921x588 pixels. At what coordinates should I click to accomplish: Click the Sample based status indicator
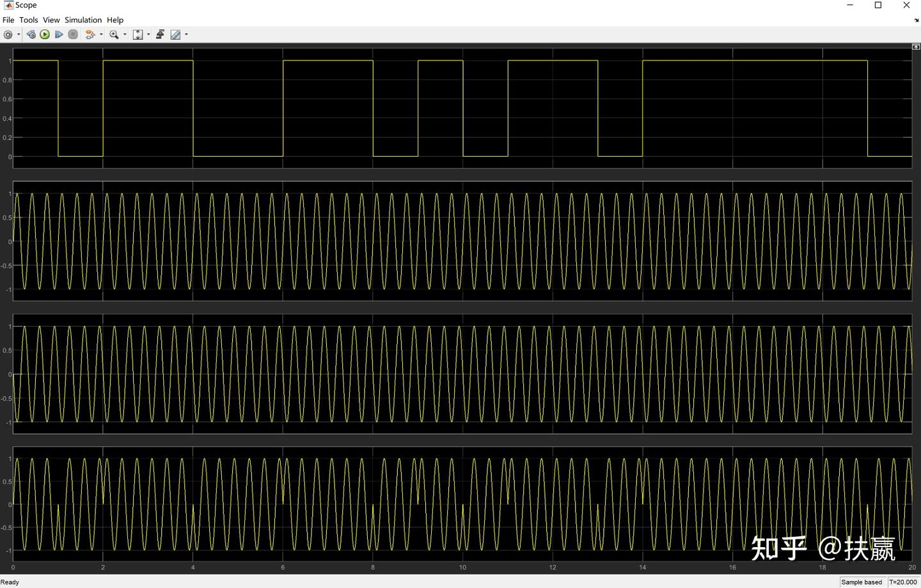coord(861,582)
